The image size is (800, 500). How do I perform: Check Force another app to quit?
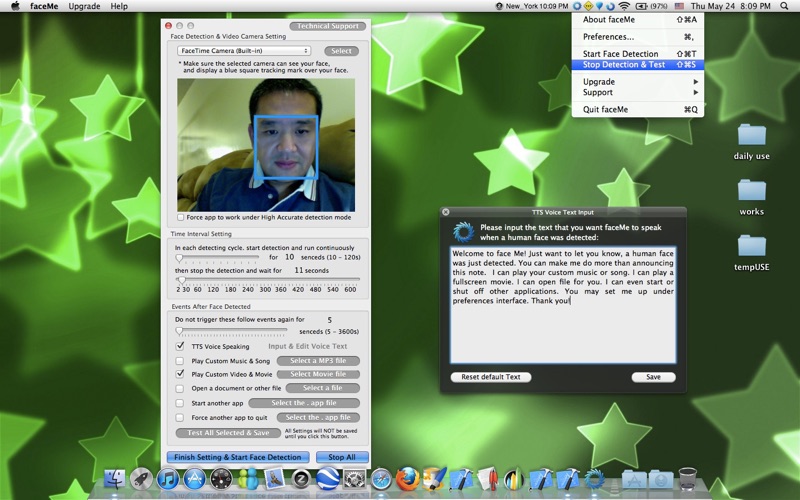[x=180, y=417]
